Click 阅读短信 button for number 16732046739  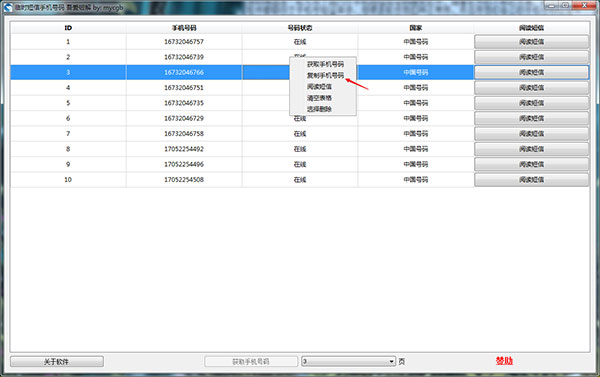pos(532,57)
